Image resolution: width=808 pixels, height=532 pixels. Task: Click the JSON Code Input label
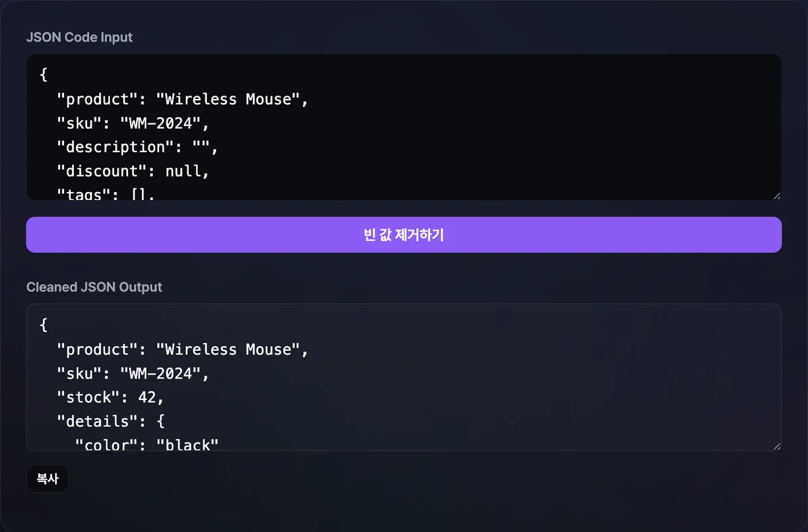click(x=79, y=38)
